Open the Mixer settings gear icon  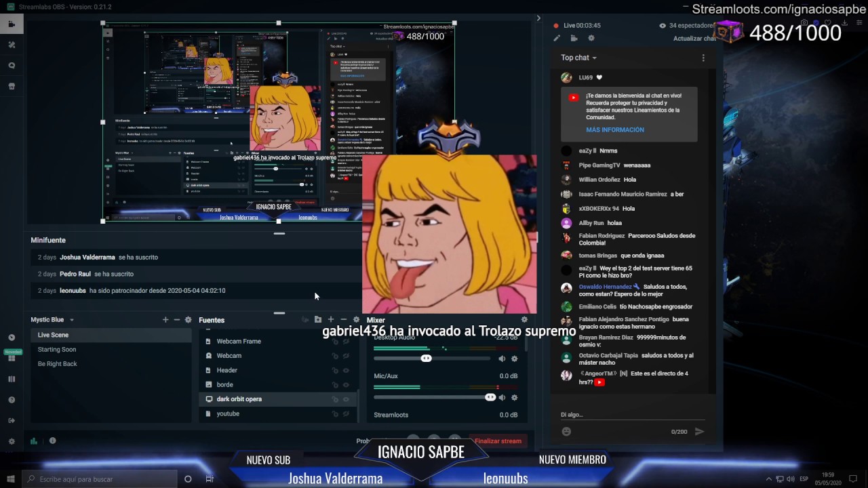(524, 320)
